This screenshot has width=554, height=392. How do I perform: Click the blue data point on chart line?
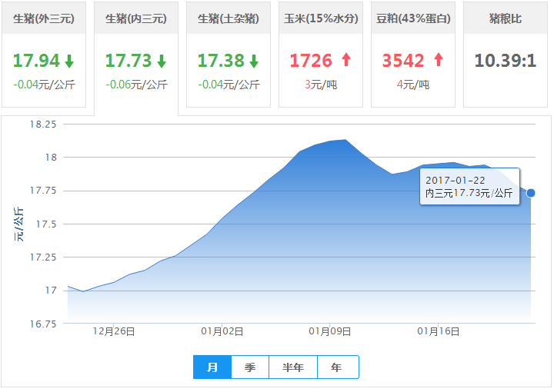[x=531, y=193]
